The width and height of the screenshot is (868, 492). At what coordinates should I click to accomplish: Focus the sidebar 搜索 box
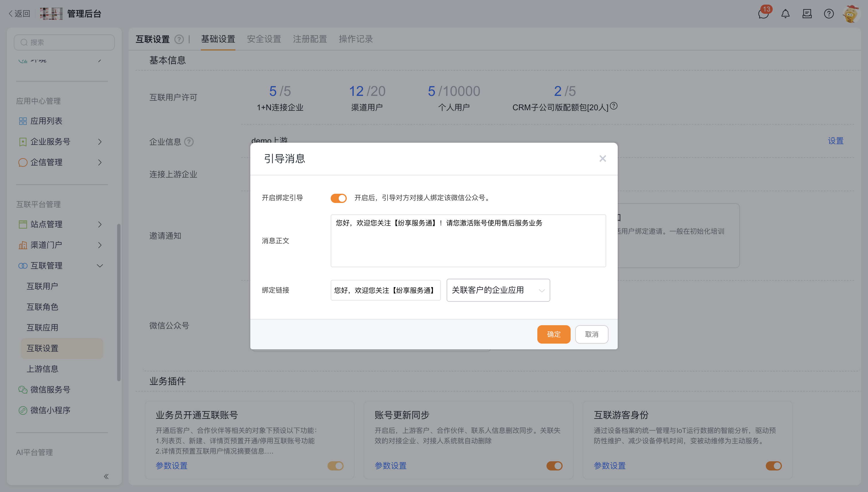(x=64, y=42)
